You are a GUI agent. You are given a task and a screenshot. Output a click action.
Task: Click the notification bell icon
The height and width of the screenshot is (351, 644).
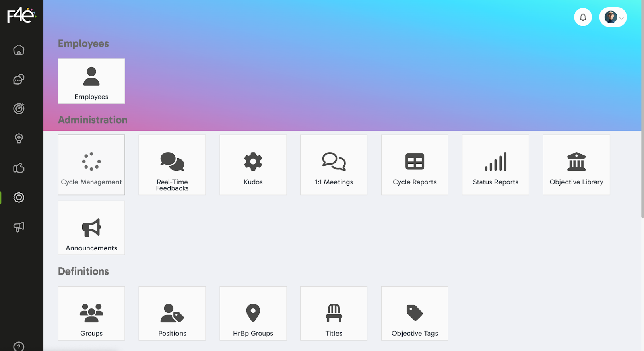coord(583,17)
